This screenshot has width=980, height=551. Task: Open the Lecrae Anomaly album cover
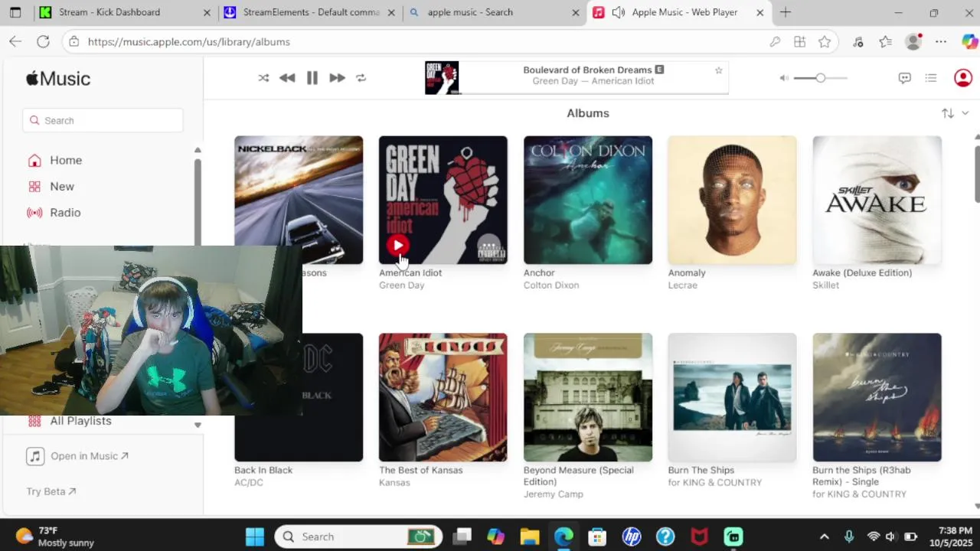[x=732, y=200]
